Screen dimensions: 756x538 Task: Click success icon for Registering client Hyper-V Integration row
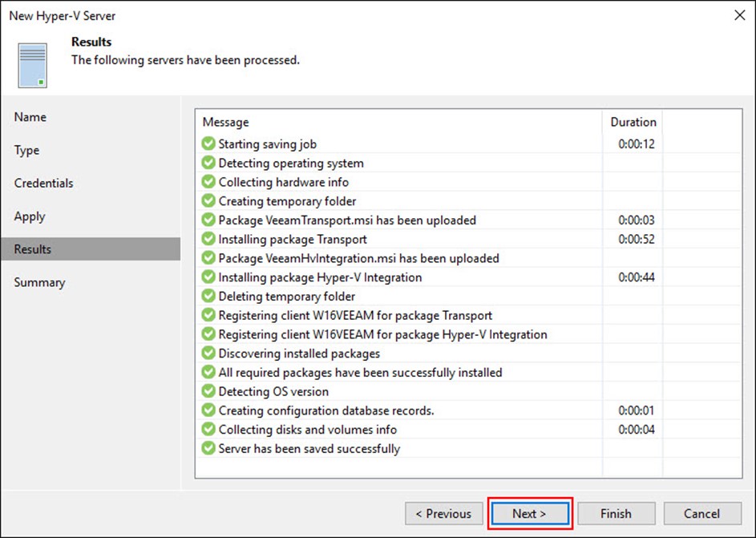click(x=208, y=334)
